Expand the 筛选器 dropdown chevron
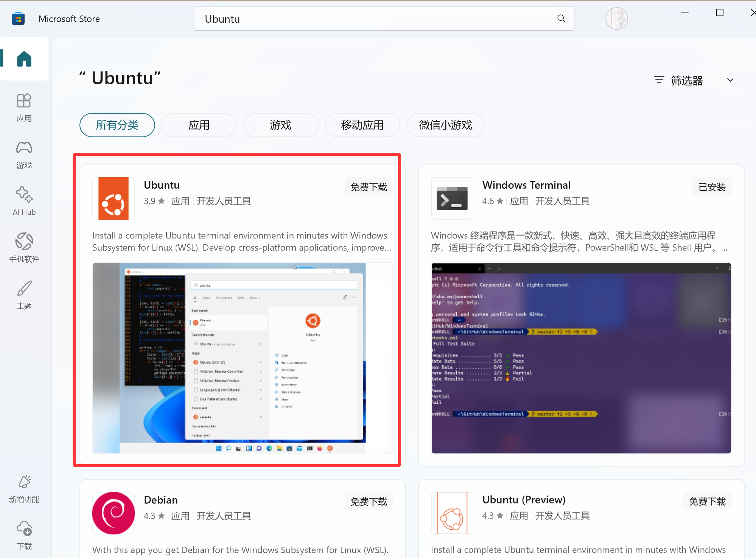The height and width of the screenshot is (558, 756). click(730, 80)
